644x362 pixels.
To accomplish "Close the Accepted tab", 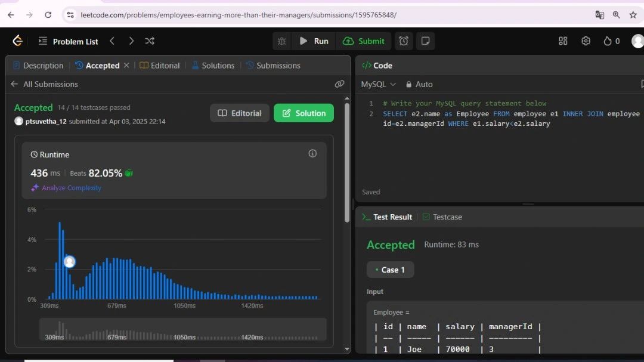I will (126, 66).
